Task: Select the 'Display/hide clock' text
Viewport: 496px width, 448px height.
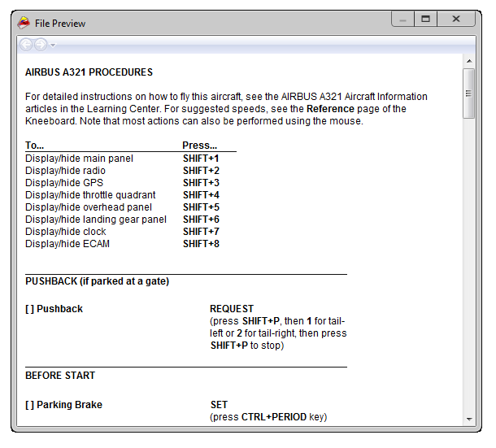Action: tap(66, 232)
